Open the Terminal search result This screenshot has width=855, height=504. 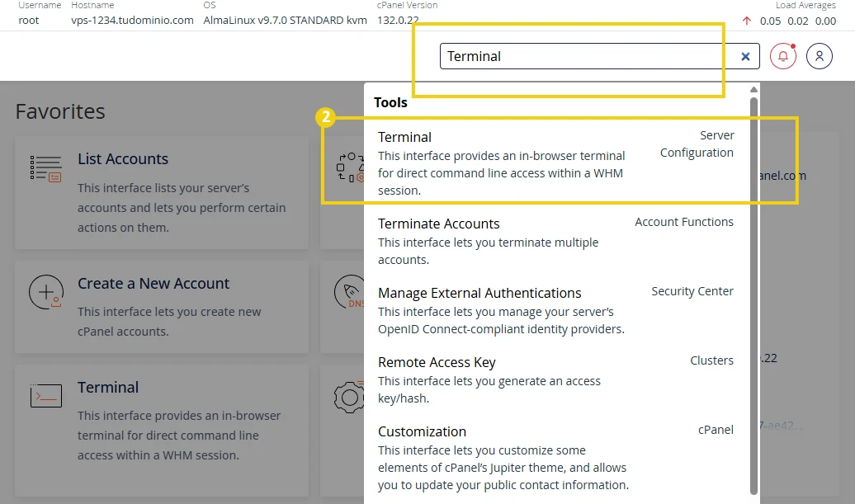click(x=404, y=136)
